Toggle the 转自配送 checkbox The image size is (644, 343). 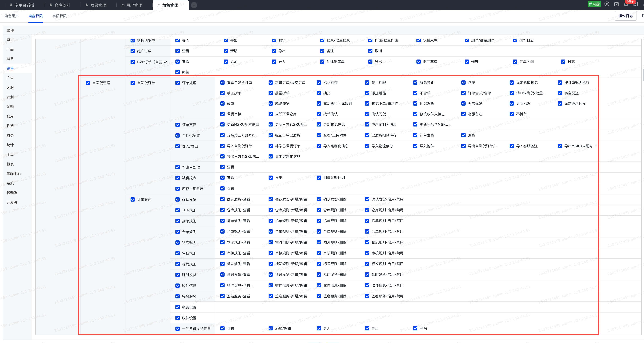[x=560, y=93]
